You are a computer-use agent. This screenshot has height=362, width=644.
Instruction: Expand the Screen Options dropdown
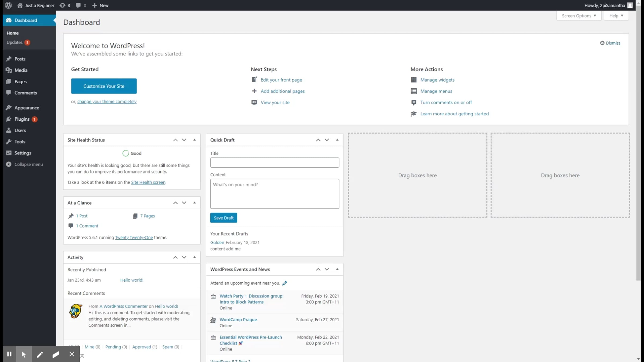point(579,16)
